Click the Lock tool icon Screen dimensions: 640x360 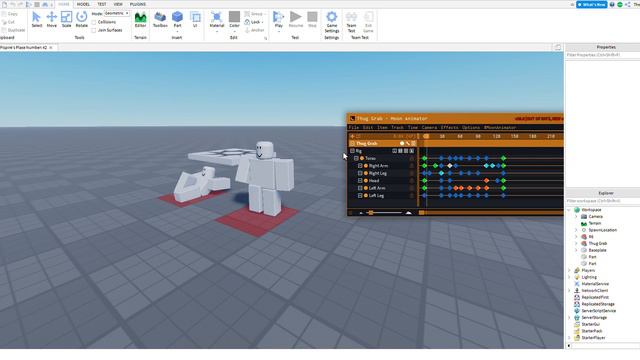[247, 22]
